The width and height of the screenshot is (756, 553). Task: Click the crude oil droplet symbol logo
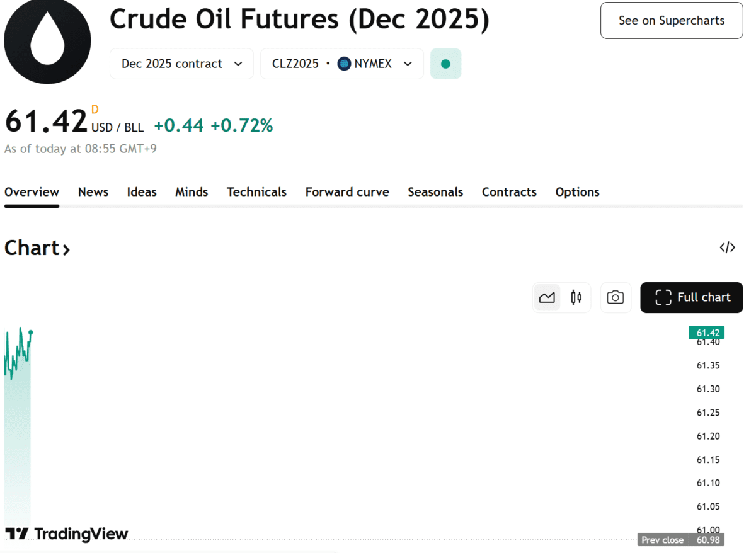pos(47,42)
